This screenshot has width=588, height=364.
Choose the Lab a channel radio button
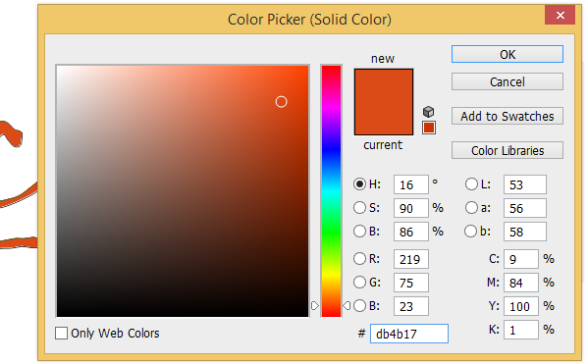[x=471, y=208]
